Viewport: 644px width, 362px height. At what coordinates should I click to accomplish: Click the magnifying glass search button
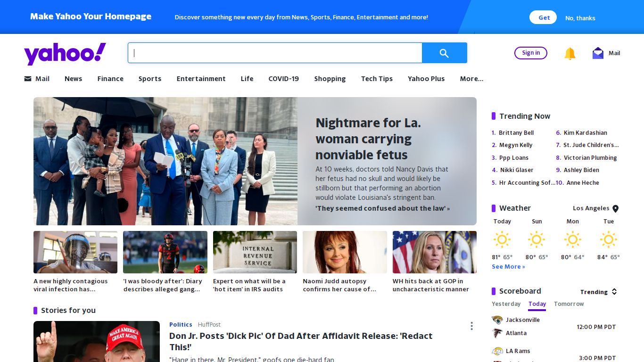[444, 53]
